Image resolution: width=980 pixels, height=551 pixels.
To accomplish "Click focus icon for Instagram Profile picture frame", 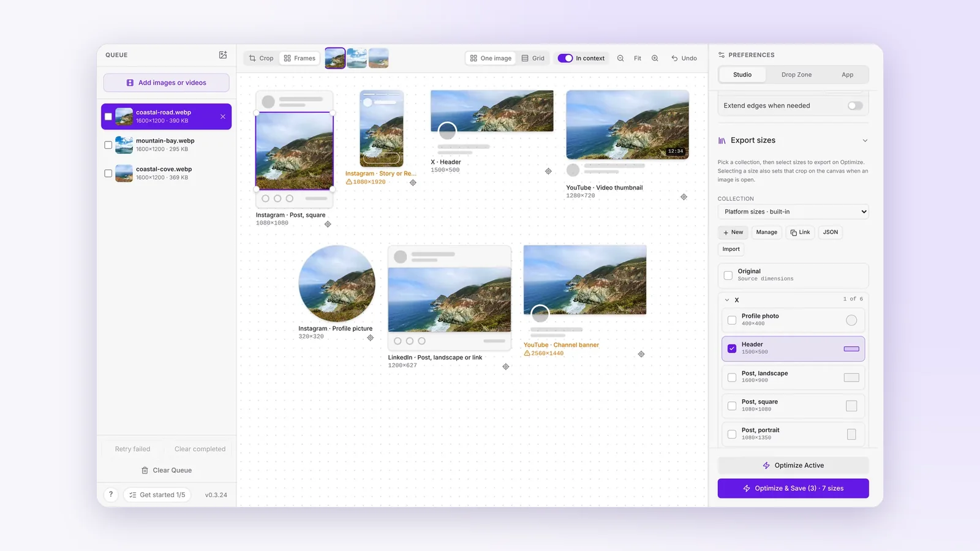I will [x=370, y=338].
